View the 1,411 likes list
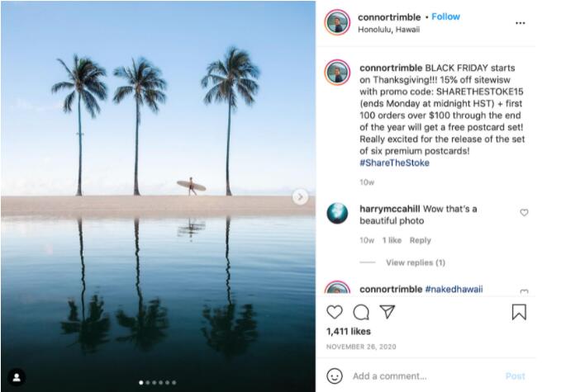580x392 pixels. coord(347,331)
